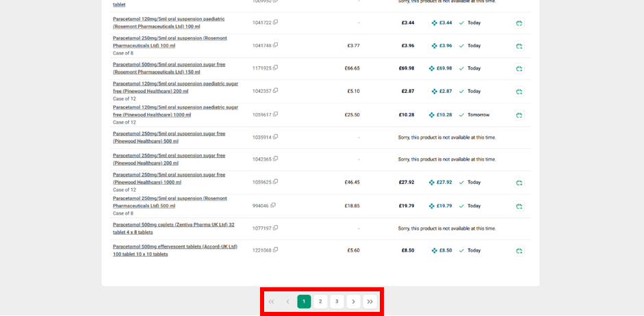Click the copy icon beside code 1059617
Viewport: 644px width, 316px height.
point(275,114)
